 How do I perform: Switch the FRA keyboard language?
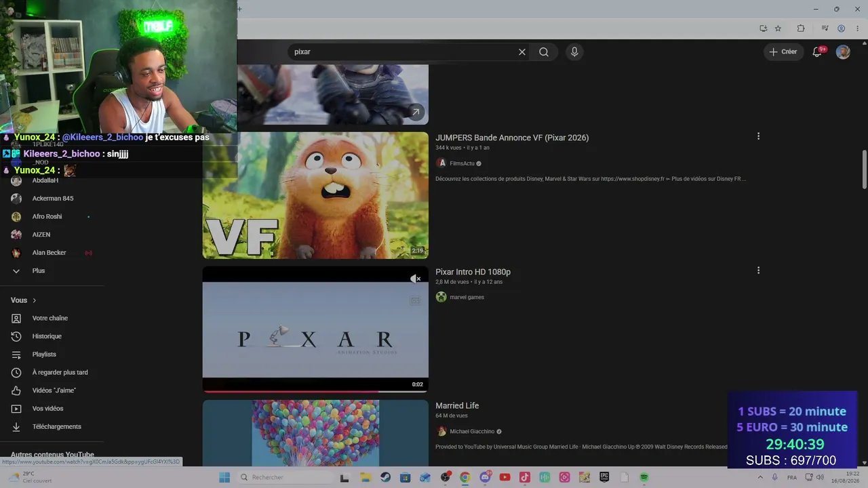click(x=791, y=477)
